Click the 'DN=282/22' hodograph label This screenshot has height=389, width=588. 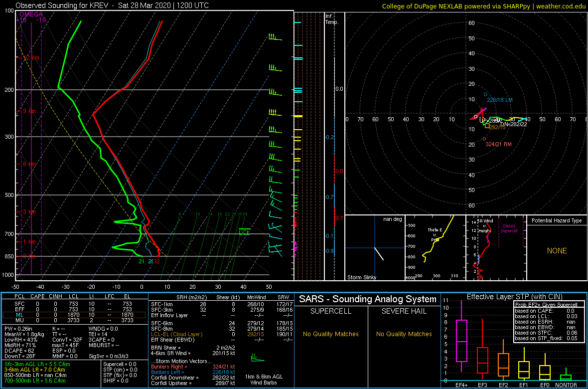pyautogui.click(x=514, y=124)
